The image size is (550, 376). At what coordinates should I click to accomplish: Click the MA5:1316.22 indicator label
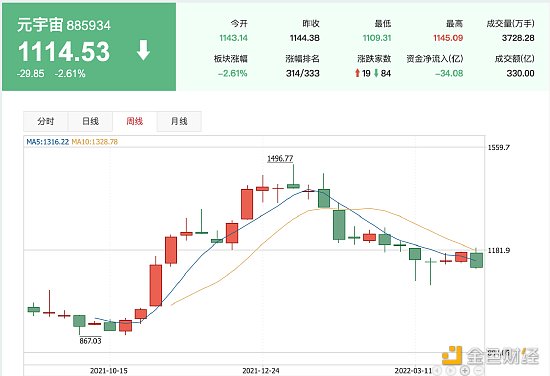coord(48,142)
